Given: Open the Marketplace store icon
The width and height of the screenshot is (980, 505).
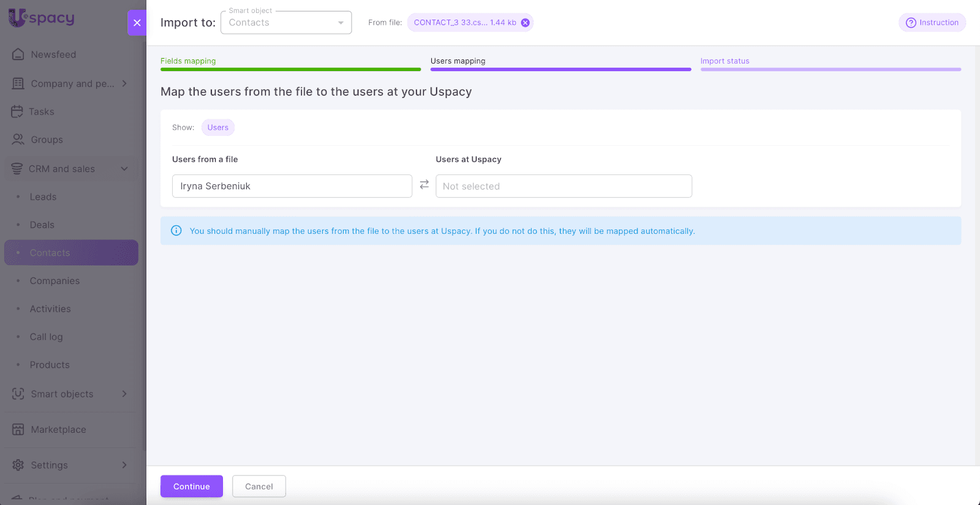Looking at the screenshot, I should 18,430.
